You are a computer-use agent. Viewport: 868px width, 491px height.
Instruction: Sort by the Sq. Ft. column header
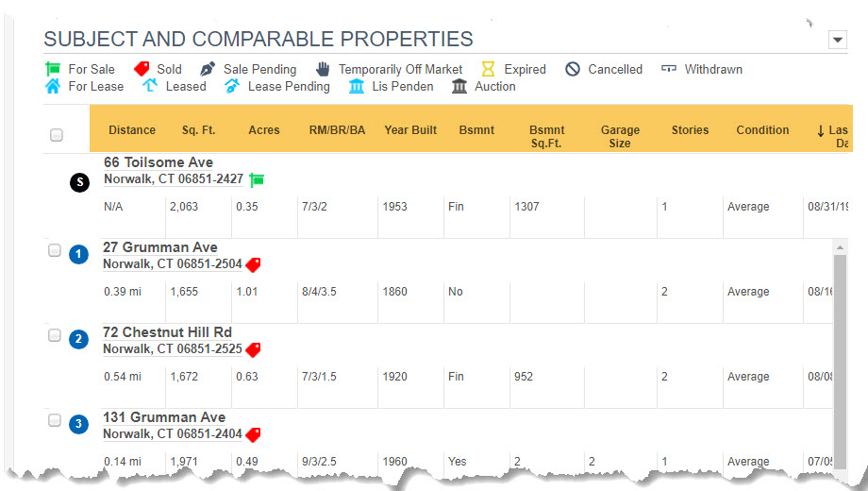[x=198, y=130]
